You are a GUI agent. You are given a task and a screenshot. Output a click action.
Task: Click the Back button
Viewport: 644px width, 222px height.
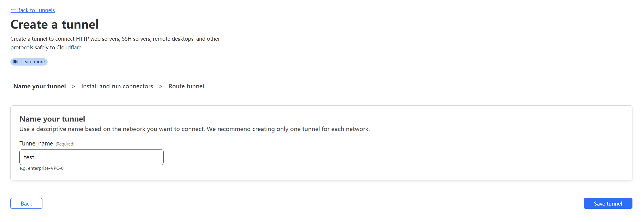point(27,204)
